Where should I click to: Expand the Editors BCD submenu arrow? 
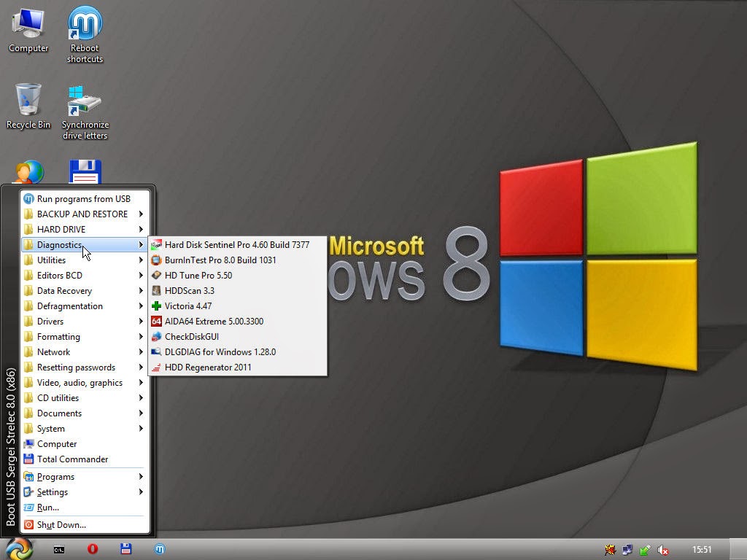click(x=141, y=275)
